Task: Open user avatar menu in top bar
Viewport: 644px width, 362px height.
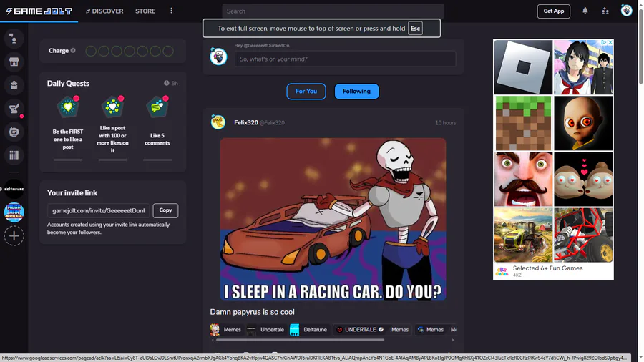Action: (x=626, y=11)
